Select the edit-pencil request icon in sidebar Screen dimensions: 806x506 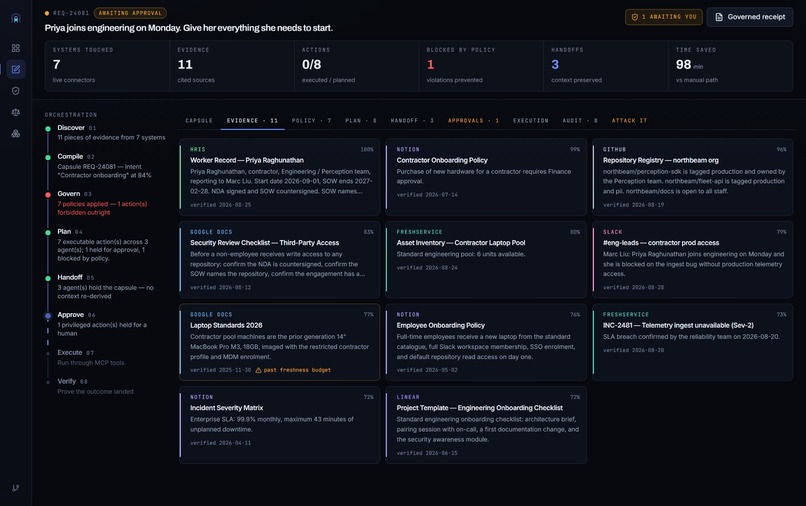pos(16,69)
